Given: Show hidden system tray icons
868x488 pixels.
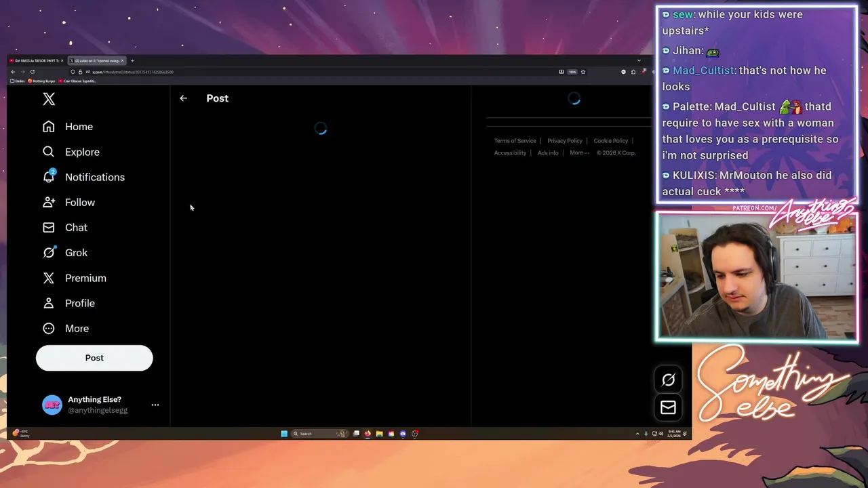Looking at the screenshot, I should pos(637,434).
